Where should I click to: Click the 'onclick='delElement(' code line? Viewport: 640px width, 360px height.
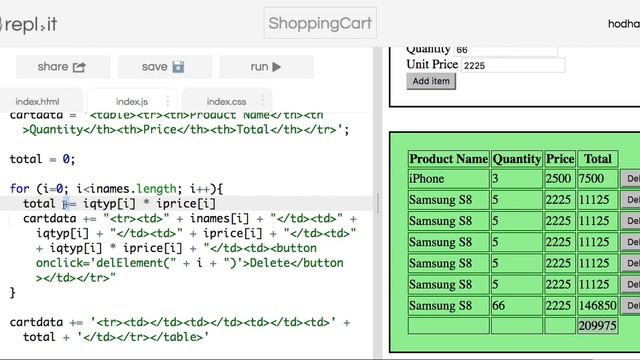(190, 263)
